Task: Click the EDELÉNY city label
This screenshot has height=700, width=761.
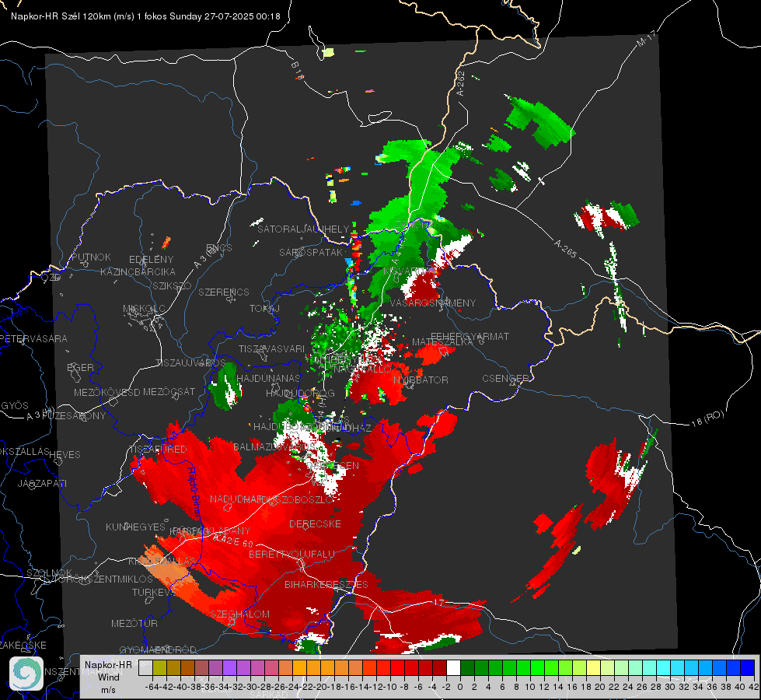Action: 151,259
